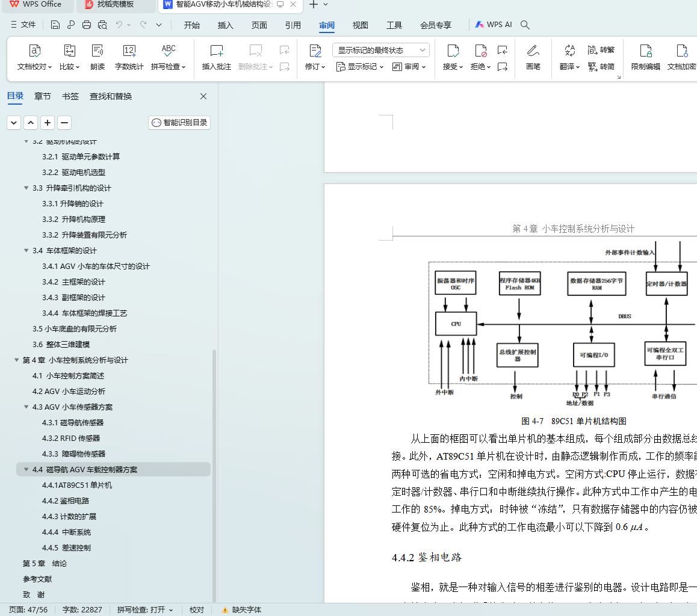
Task: Switch to the 章节 navigation tab
Action: [x=43, y=96]
